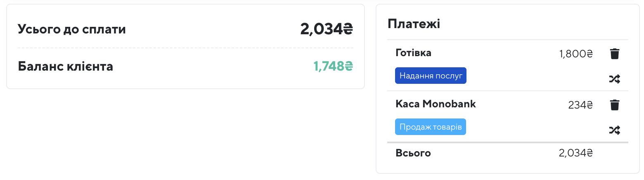Screen dimensions: 644x180
Task: Click the Каса Monobank payment name
Action: pos(436,104)
